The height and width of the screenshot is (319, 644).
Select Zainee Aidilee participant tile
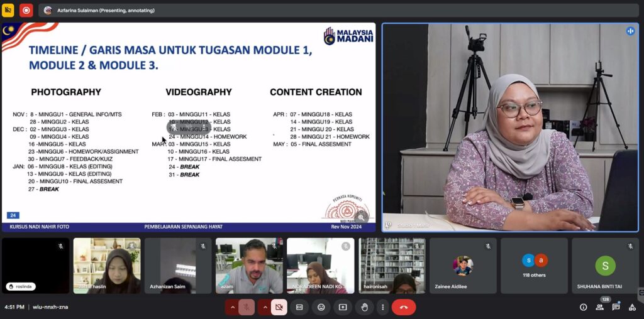click(463, 266)
